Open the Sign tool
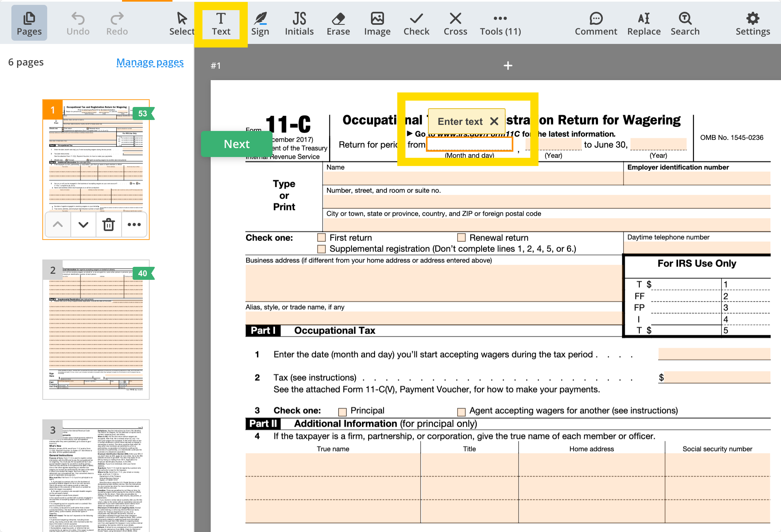Image resolution: width=781 pixels, height=532 pixels. (x=260, y=23)
